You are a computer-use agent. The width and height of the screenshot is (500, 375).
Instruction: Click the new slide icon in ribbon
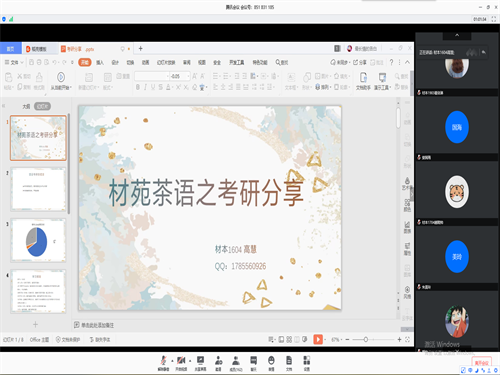(x=89, y=77)
